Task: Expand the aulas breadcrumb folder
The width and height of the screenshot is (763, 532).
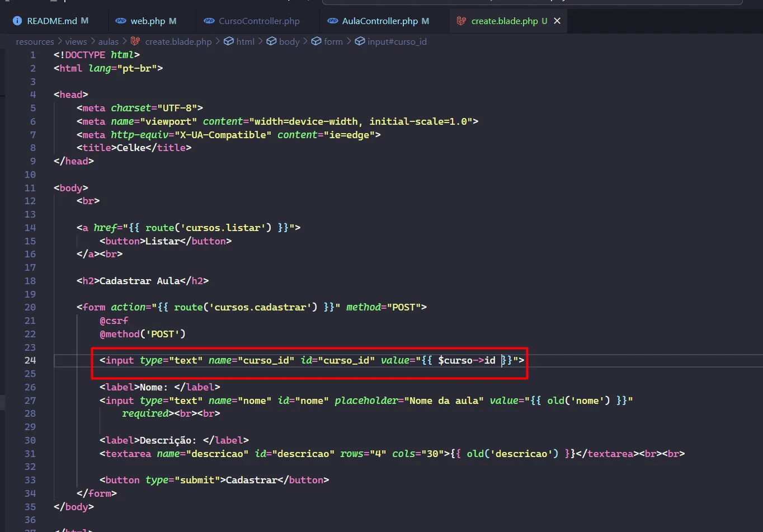Action: (109, 41)
